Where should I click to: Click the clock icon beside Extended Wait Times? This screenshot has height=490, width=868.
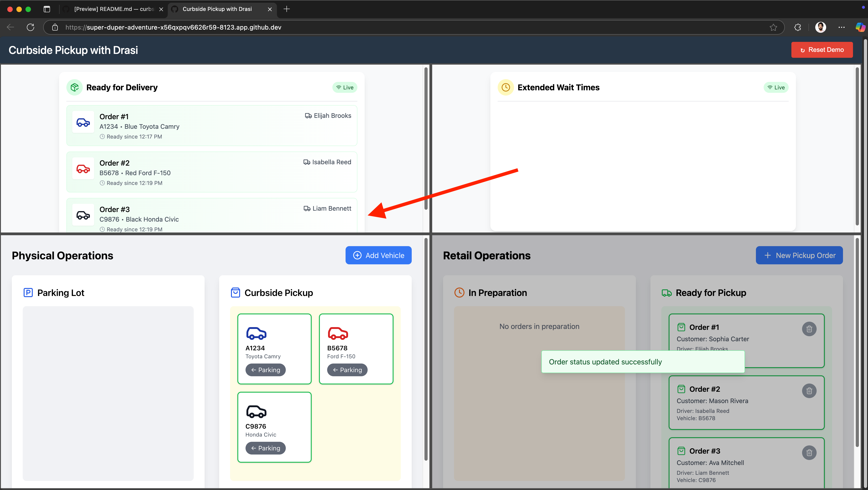pyautogui.click(x=505, y=87)
